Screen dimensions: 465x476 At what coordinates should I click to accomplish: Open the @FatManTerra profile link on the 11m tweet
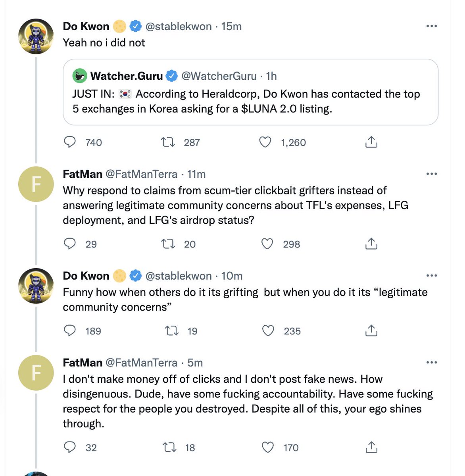(x=141, y=174)
